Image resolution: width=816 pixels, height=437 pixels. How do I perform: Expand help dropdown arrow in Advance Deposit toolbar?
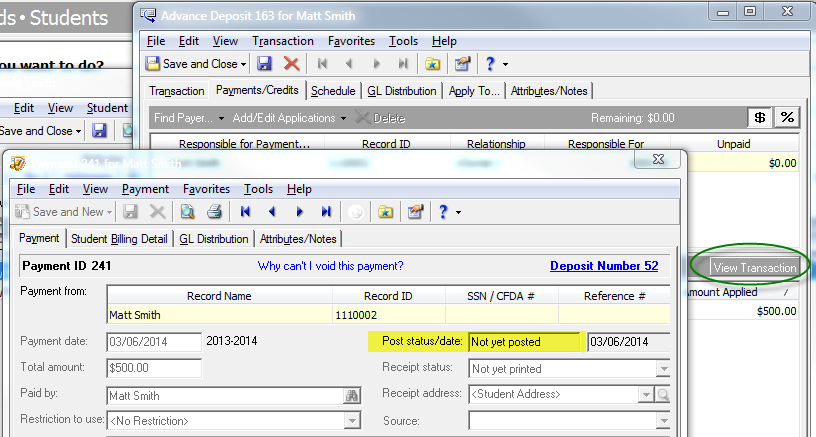coord(505,65)
